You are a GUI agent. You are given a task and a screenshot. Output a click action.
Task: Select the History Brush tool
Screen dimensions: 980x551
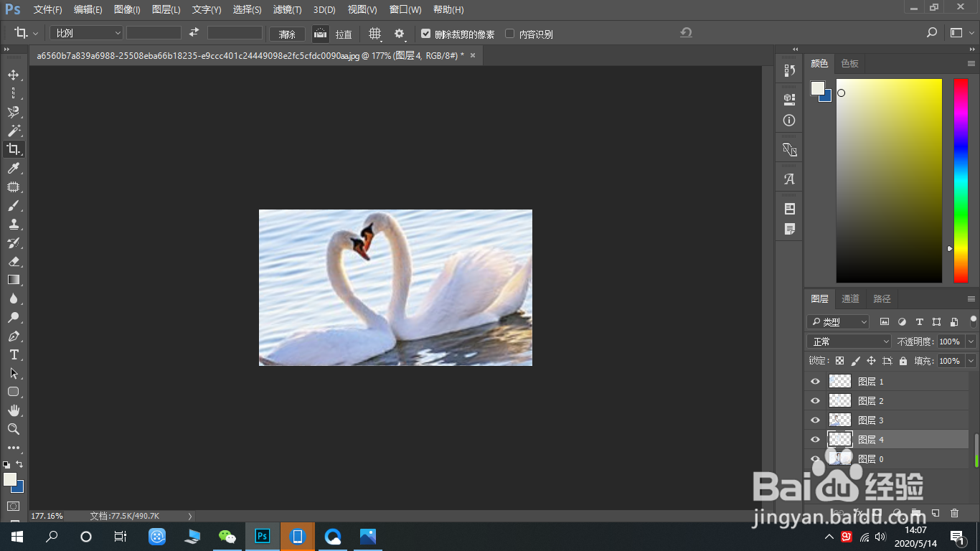[x=13, y=242]
